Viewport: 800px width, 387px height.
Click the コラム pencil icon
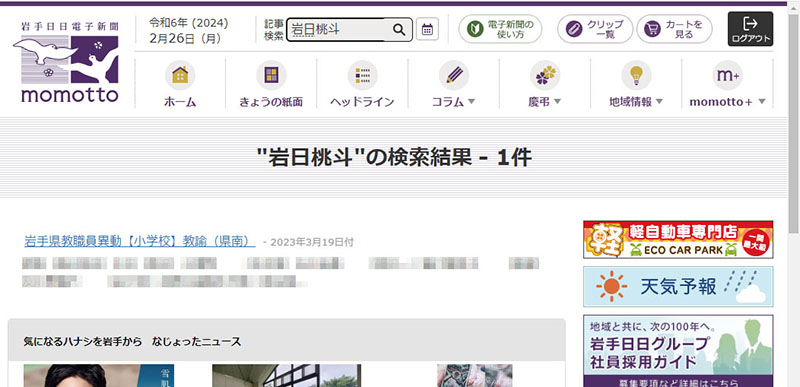coord(454,75)
